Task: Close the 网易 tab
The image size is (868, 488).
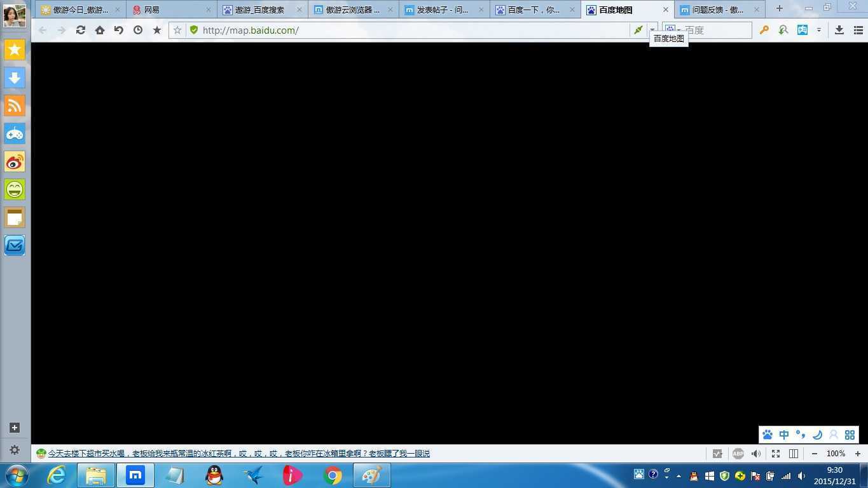Action: pos(208,10)
